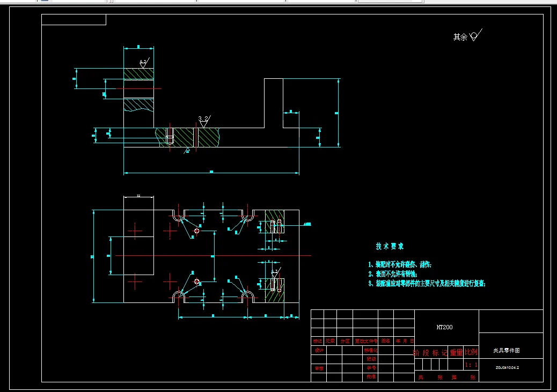Click technical requirement line 1 about 装配时

point(400,264)
